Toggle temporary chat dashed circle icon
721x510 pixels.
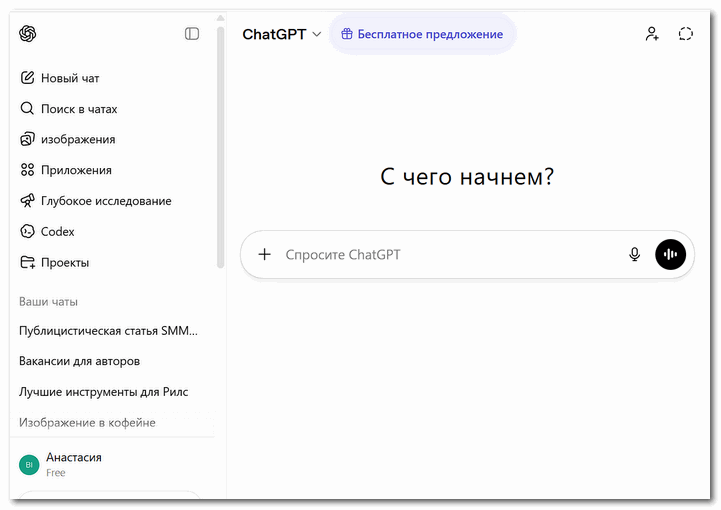click(685, 34)
